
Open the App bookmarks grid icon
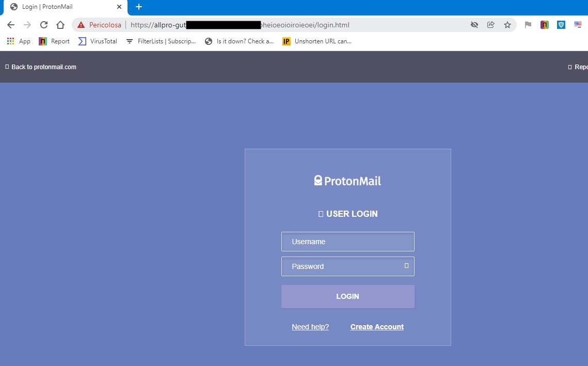11,41
